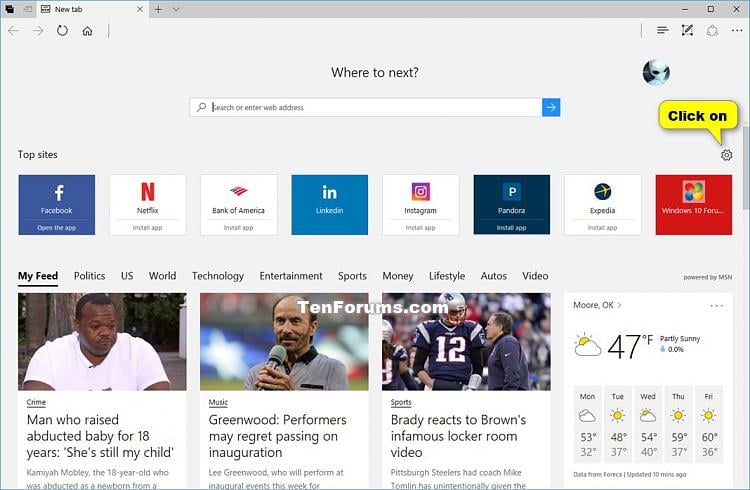The width and height of the screenshot is (750, 490).
Task: Refresh the page
Action: (63, 31)
